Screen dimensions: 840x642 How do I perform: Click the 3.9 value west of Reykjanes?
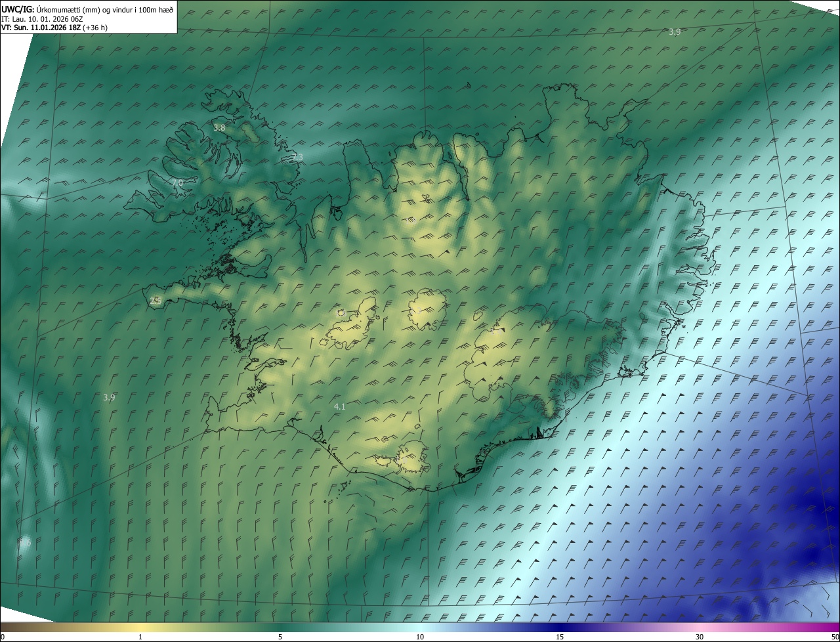109,397
